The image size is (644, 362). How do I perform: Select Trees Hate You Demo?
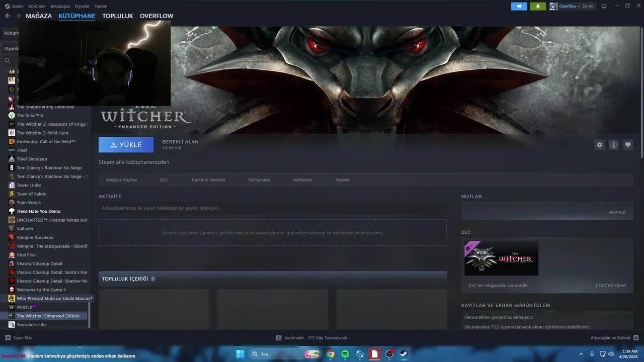[x=38, y=211]
